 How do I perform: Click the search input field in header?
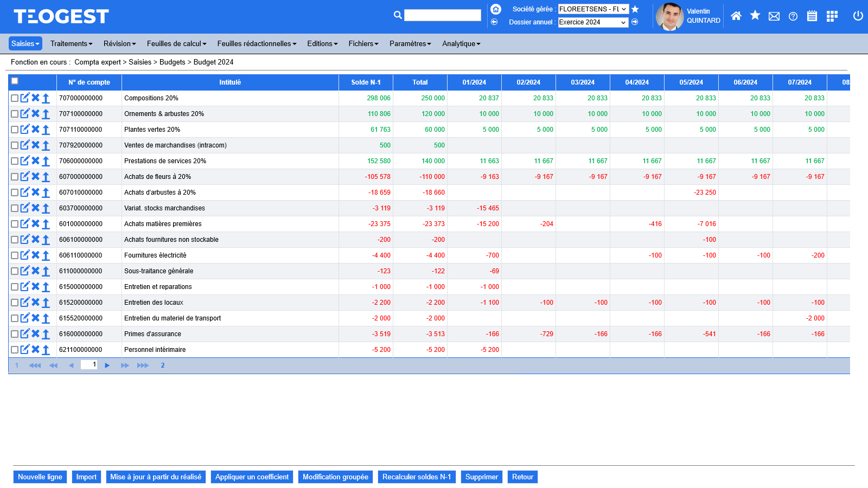point(442,15)
